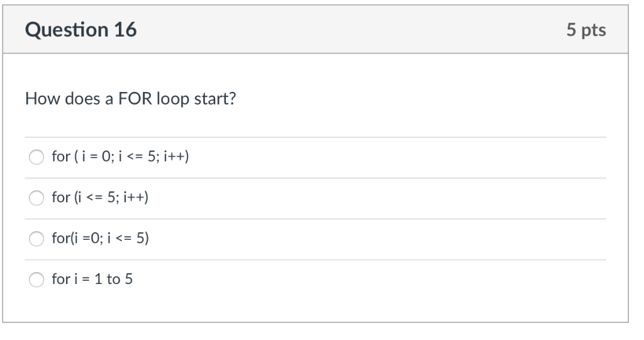Click "i++)" at the end of the first answer
The height and width of the screenshot is (340, 644).
(176, 157)
